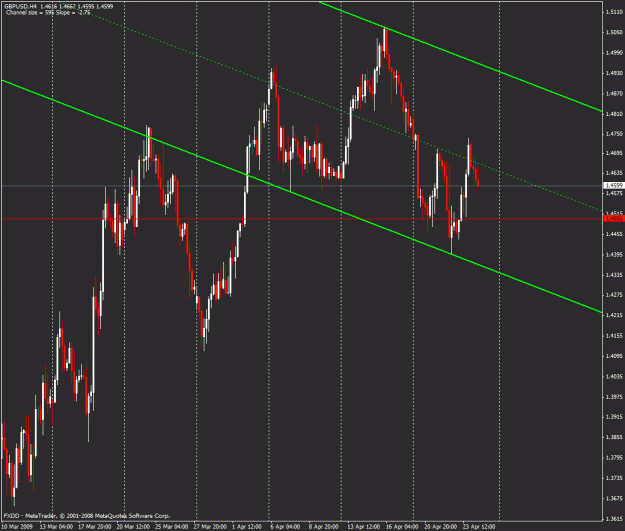The width and height of the screenshot is (625, 531).
Task: Click the red price tag on axis
Action: coord(614,218)
